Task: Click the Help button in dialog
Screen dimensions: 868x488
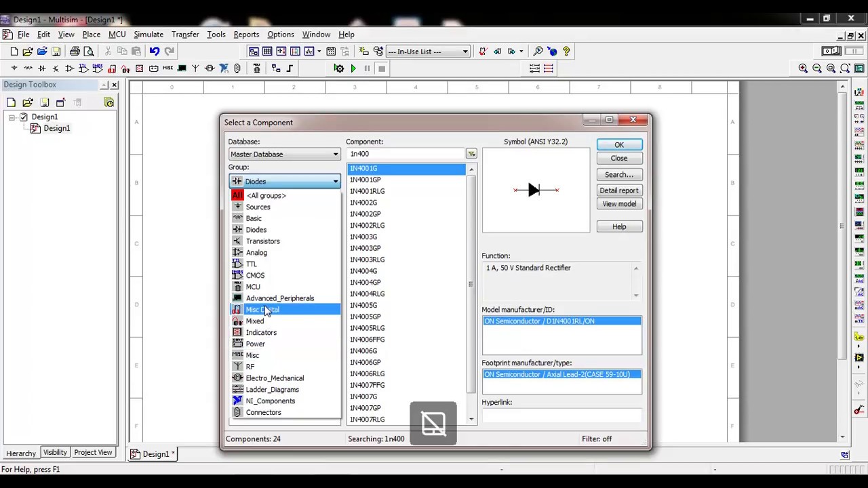Action: point(619,227)
